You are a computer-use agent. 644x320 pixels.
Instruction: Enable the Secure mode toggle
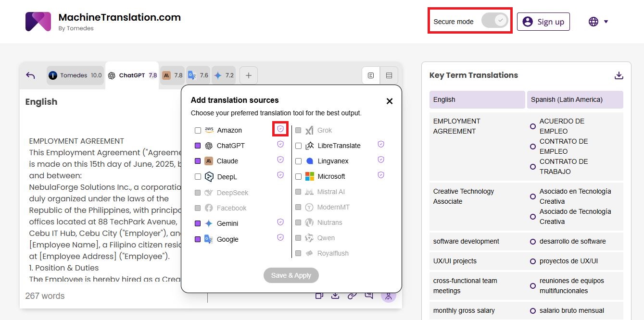[495, 21]
